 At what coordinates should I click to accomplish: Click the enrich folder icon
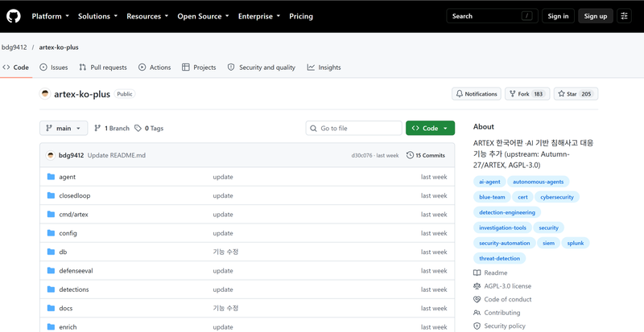pos(51,327)
